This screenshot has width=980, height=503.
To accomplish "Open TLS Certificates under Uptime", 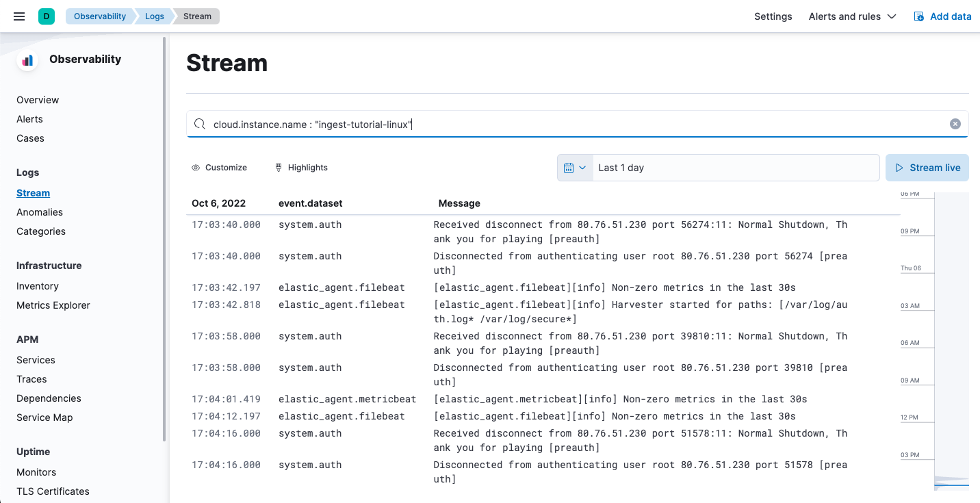I will (53, 491).
